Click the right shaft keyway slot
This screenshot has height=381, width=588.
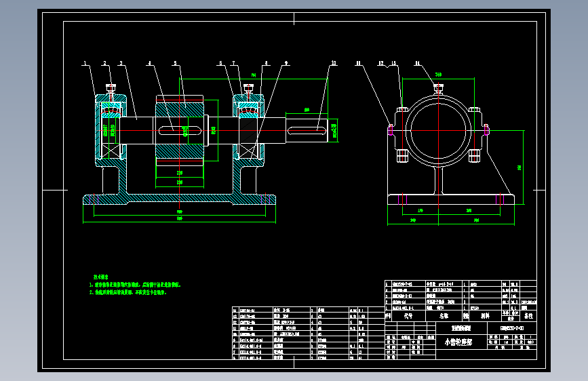point(307,130)
